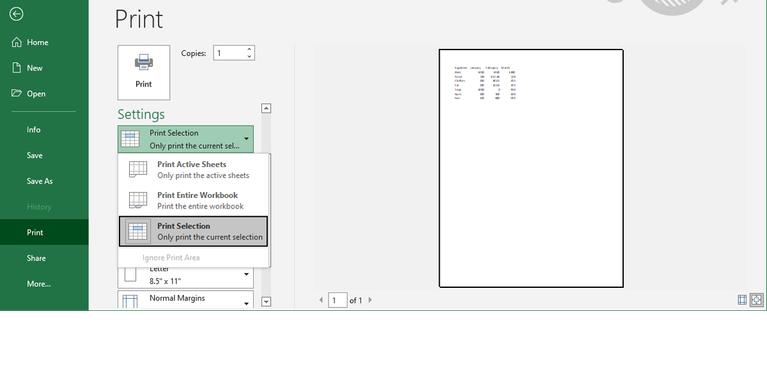Go to previous preview page arrow

point(321,300)
